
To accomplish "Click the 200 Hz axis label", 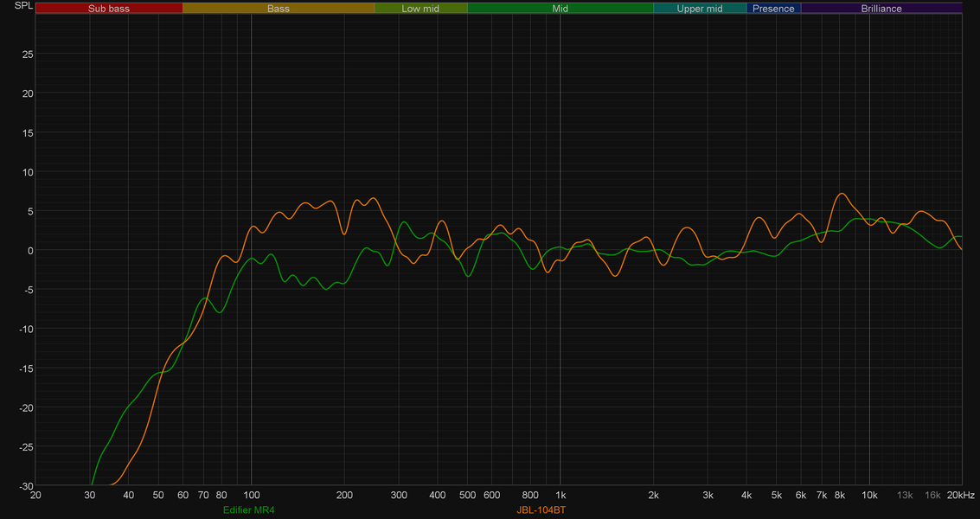I will pyautogui.click(x=344, y=496).
